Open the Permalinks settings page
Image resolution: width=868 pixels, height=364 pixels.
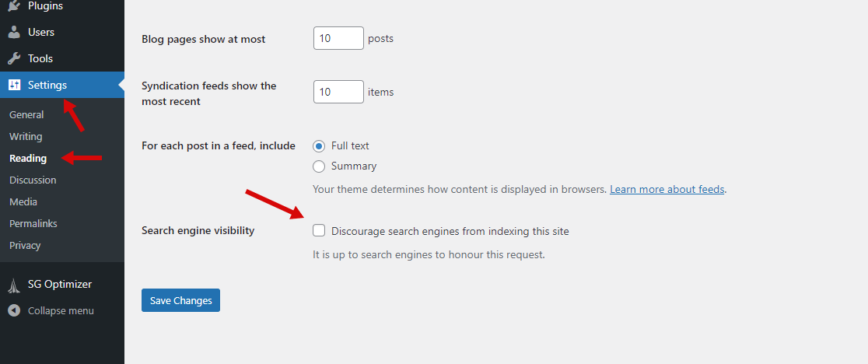[33, 223]
